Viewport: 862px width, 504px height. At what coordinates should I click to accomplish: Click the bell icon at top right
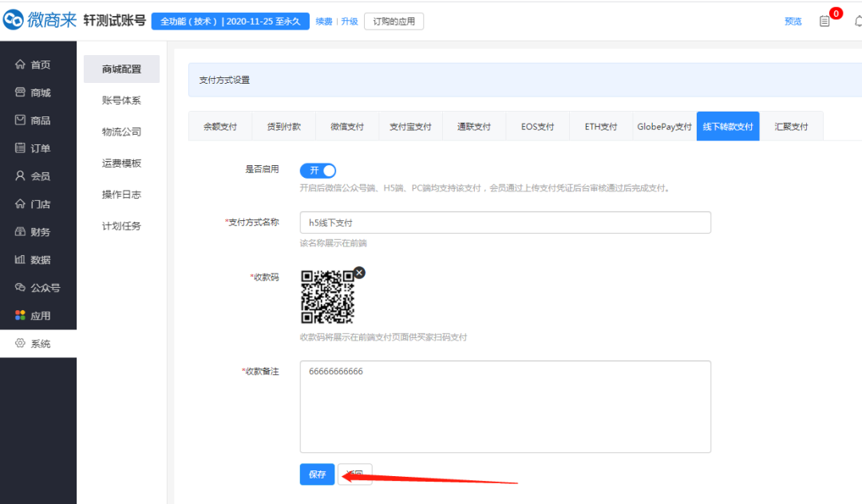pos(858,22)
